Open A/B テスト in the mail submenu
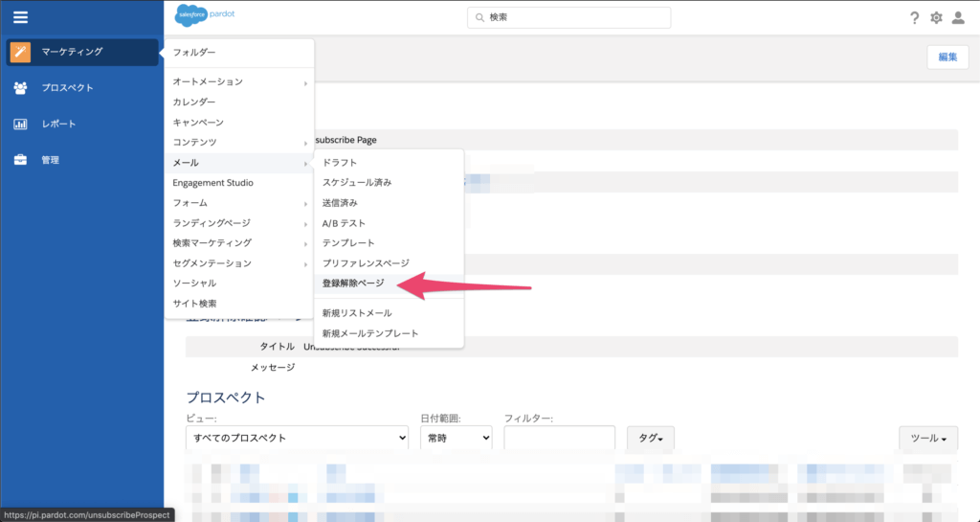This screenshot has width=980, height=522. [389, 223]
